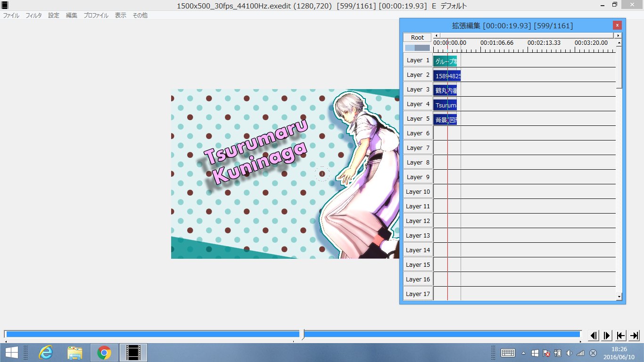Open the 設定 menu
This screenshot has width=644, height=362.
pos(54,16)
